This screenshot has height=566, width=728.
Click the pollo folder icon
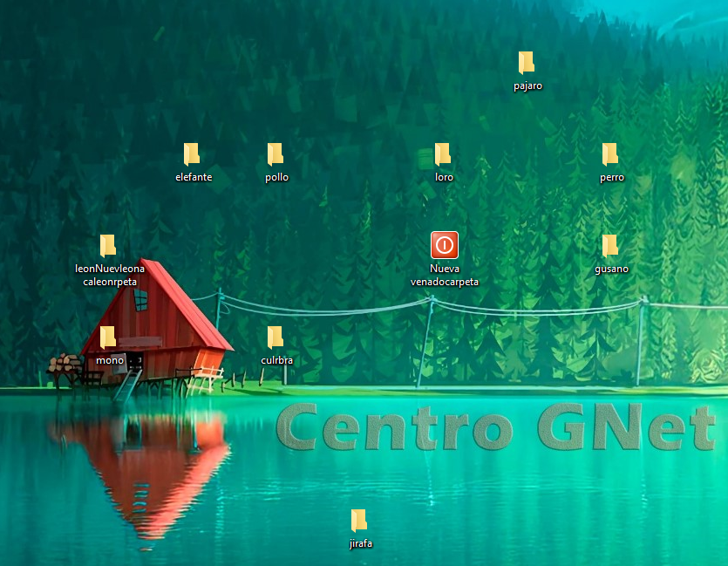[275, 154]
